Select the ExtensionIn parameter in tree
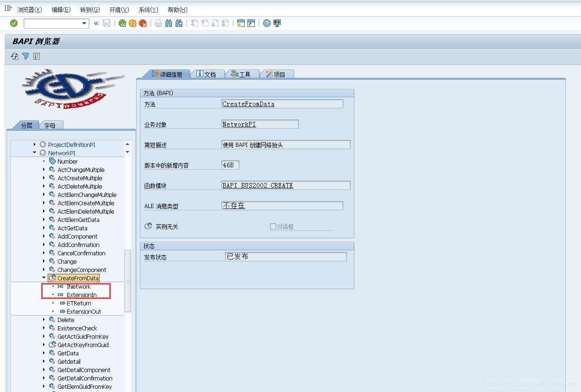This screenshot has height=392, width=581. 82,295
